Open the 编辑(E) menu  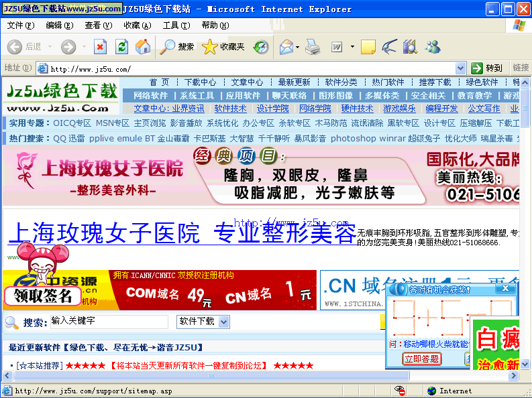(x=60, y=25)
